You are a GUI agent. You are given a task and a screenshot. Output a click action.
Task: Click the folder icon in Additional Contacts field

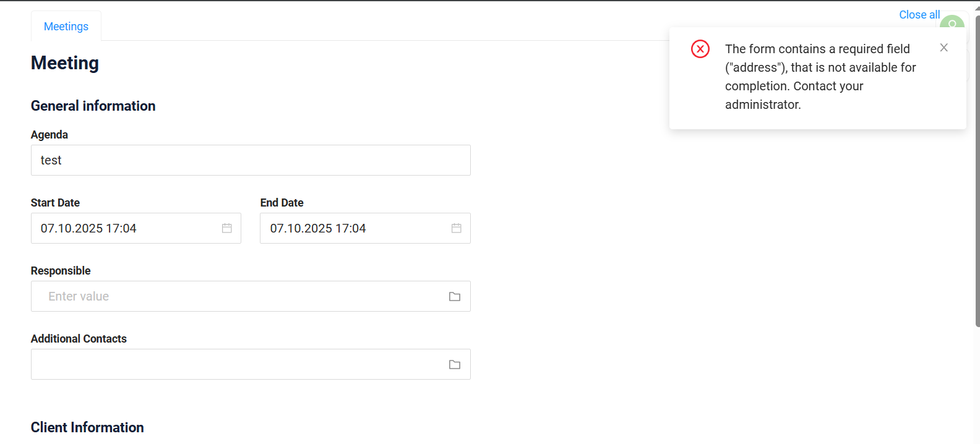click(x=455, y=365)
